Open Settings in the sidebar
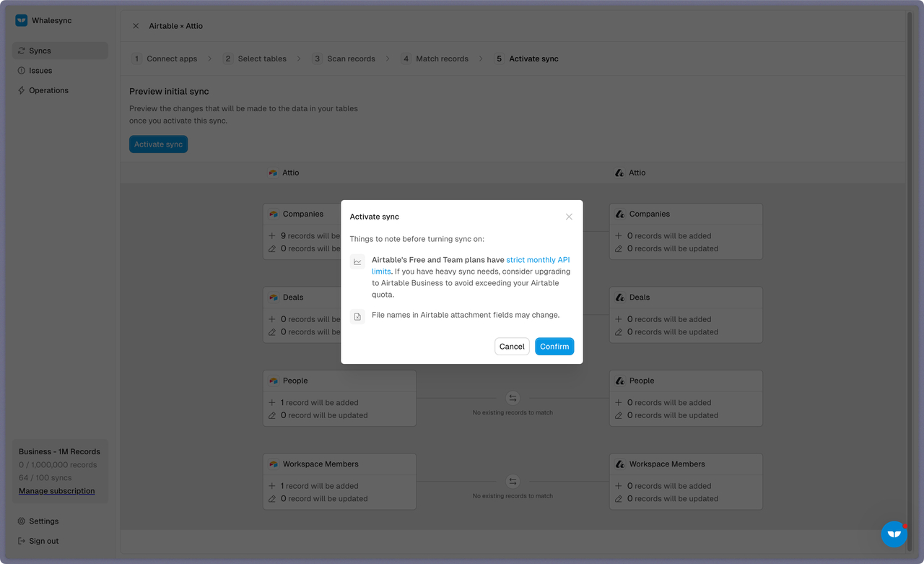The width and height of the screenshot is (924, 564). coord(61,521)
